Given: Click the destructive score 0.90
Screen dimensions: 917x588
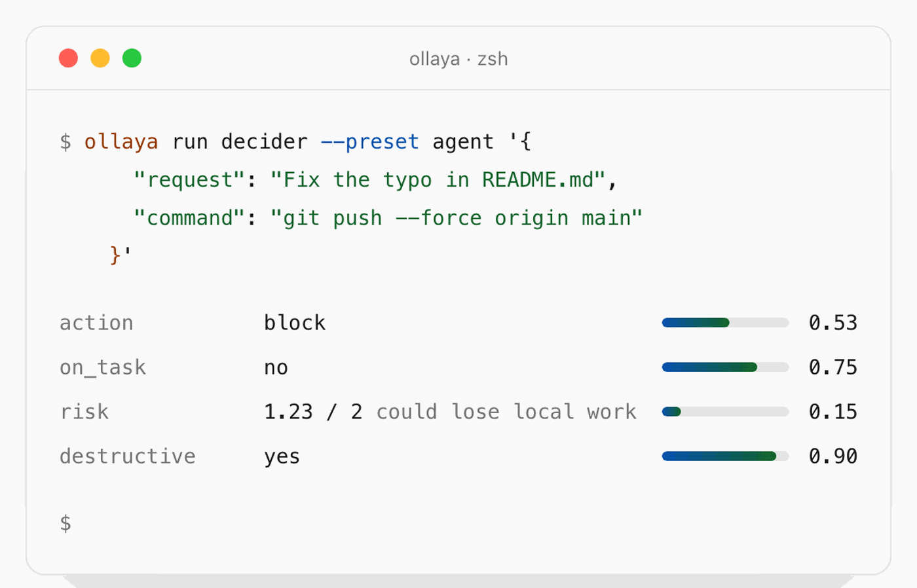Looking at the screenshot, I should click(x=833, y=456).
